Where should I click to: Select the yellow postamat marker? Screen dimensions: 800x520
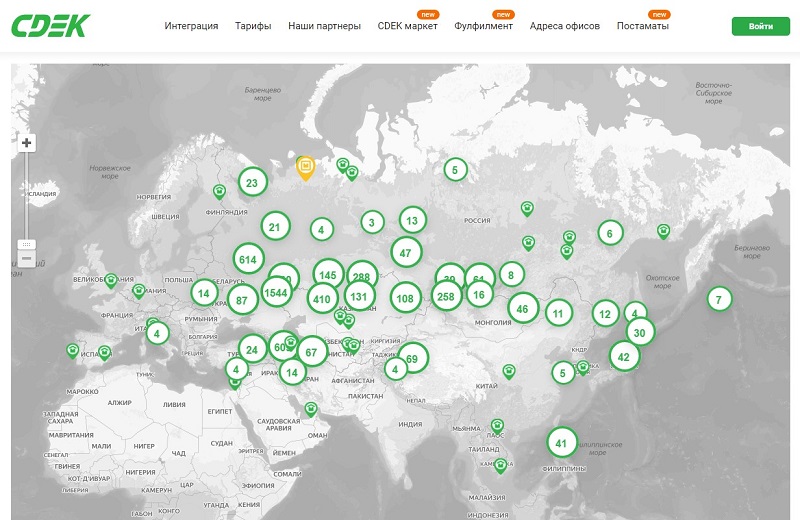[306, 168]
